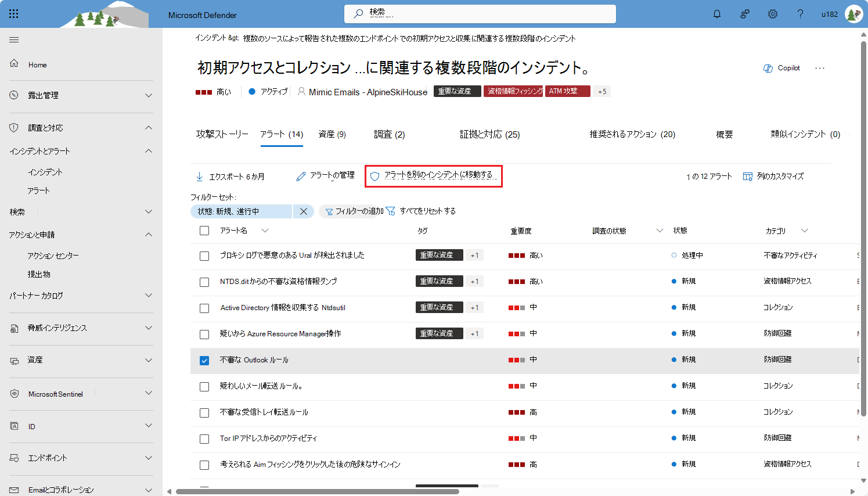
Task: Collapse the アクションと申請 chevron
Action: [x=149, y=235]
